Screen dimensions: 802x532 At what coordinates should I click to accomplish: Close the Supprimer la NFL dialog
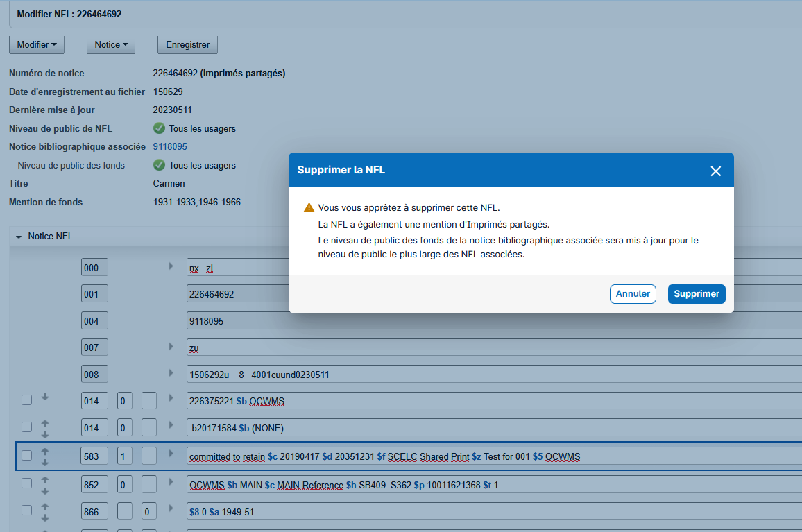(715, 171)
